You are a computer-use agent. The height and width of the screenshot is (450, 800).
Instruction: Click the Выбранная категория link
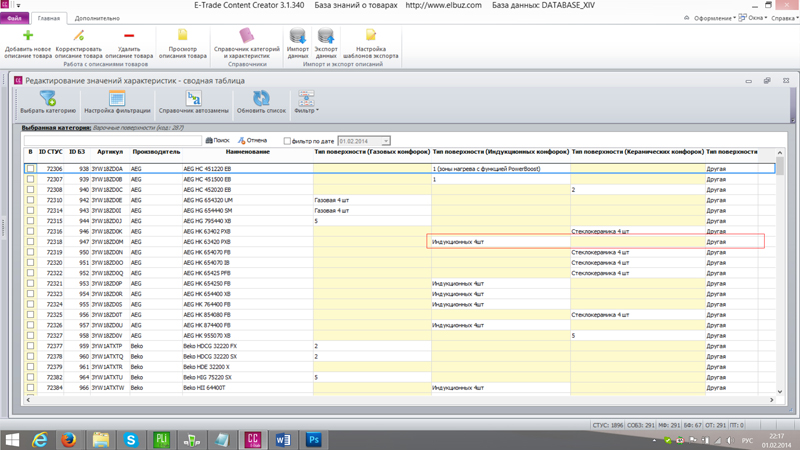(56, 128)
